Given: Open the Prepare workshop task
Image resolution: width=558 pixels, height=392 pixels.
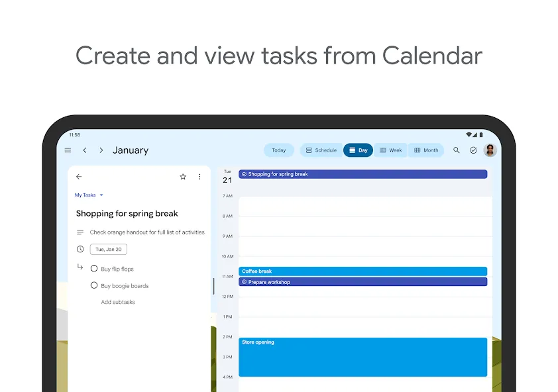Looking at the screenshot, I should click(363, 282).
